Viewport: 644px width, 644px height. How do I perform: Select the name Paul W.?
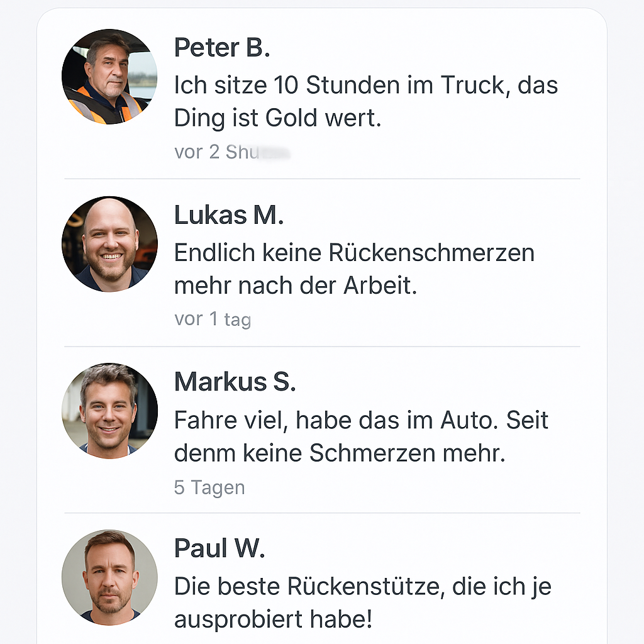[x=219, y=548]
